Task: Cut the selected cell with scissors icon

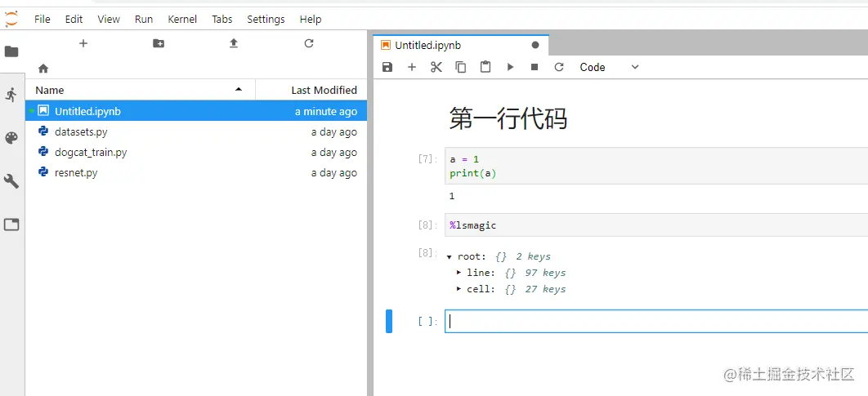Action: point(436,67)
